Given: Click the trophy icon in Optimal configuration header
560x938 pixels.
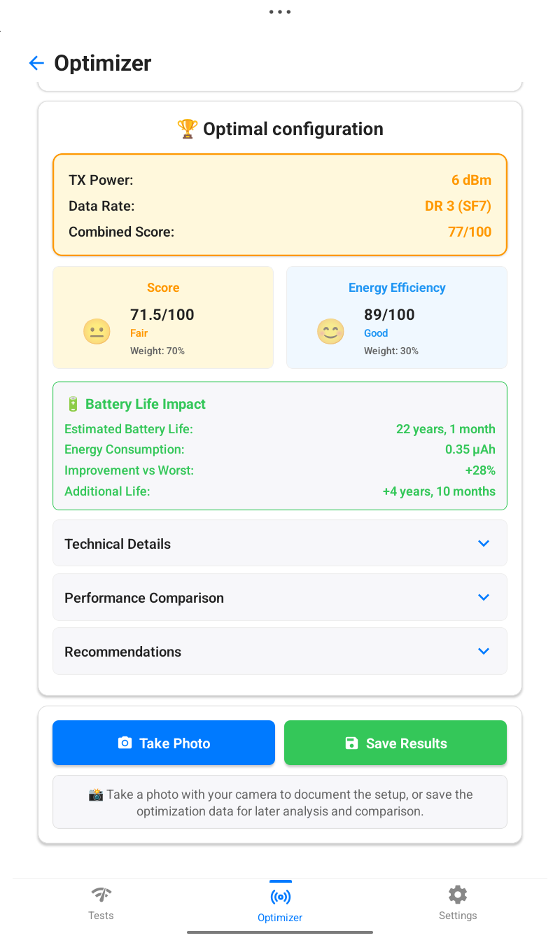Looking at the screenshot, I should pyautogui.click(x=187, y=128).
